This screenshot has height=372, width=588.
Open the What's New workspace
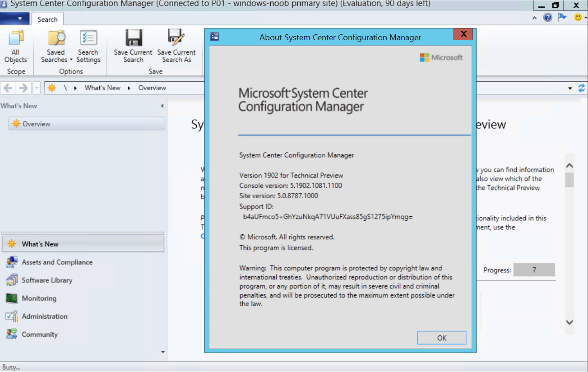(x=83, y=244)
